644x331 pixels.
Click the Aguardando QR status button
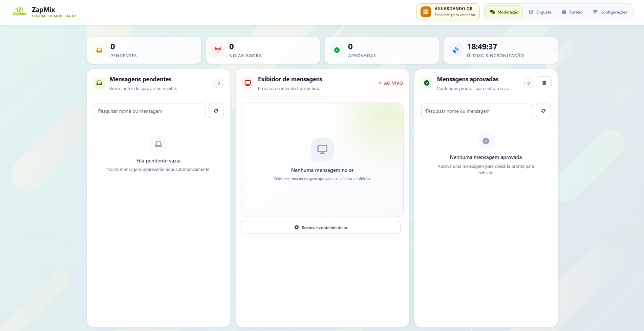pyautogui.click(x=448, y=12)
